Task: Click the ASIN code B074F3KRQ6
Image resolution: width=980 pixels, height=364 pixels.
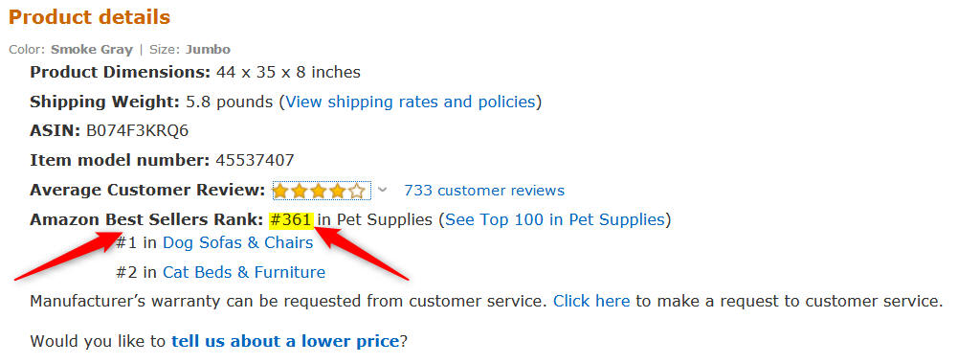Action: pyautogui.click(x=137, y=131)
